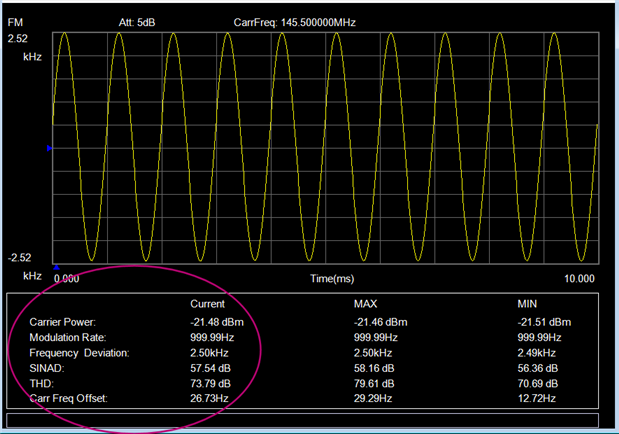Click the 0.000 time start value
619x434 pixels.
pyautogui.click(x=66, y=279)
